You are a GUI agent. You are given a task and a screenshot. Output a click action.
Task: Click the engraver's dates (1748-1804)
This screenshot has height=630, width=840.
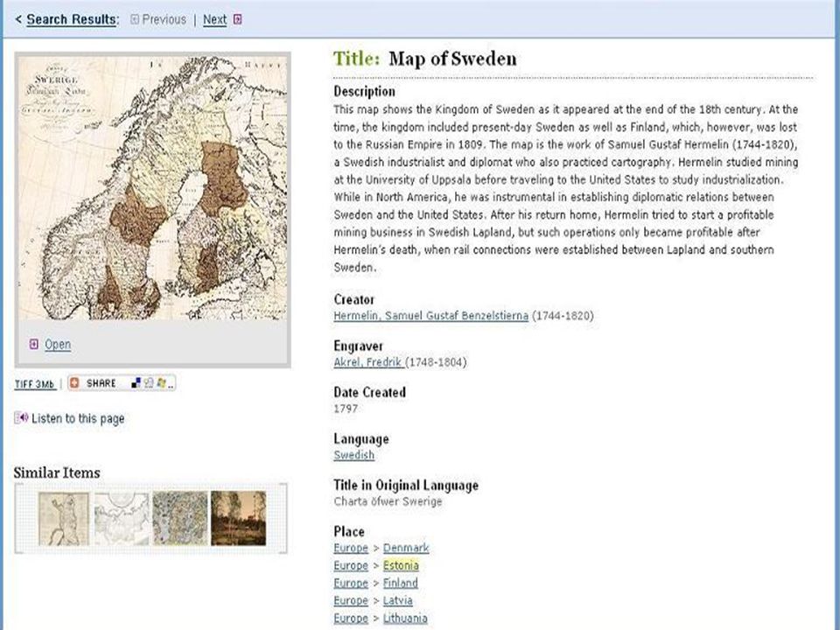[x=436, y=362]
